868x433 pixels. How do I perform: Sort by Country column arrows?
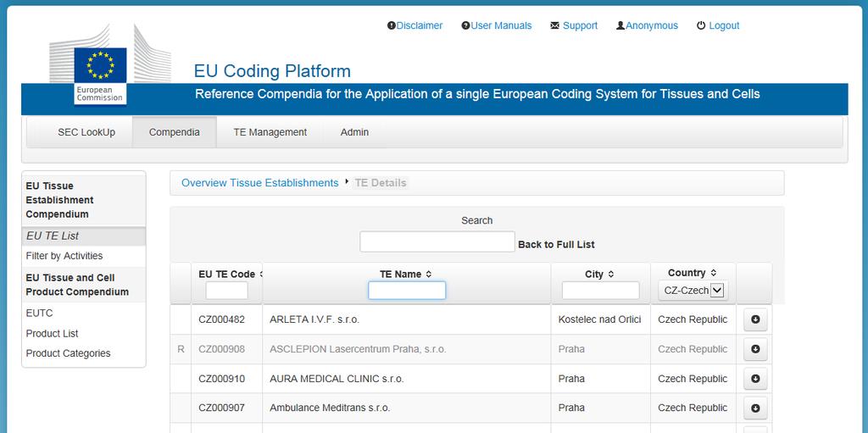pyautogui.click(x=714, y=272)
